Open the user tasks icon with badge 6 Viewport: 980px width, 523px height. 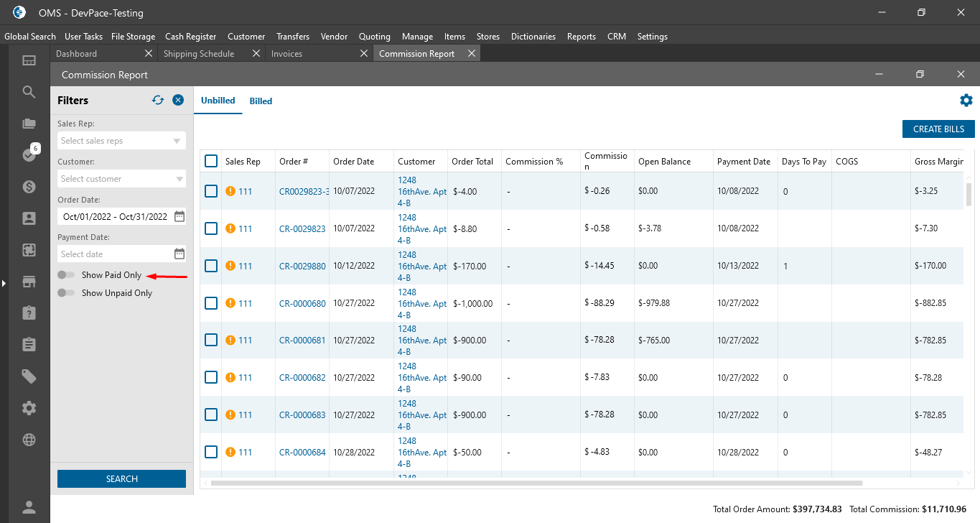[29, 154]
